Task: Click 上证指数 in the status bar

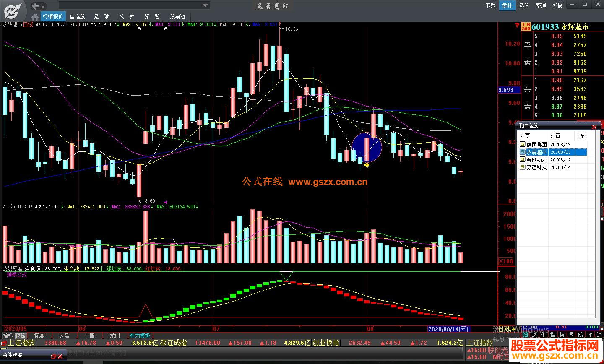Action: [22, 343]
